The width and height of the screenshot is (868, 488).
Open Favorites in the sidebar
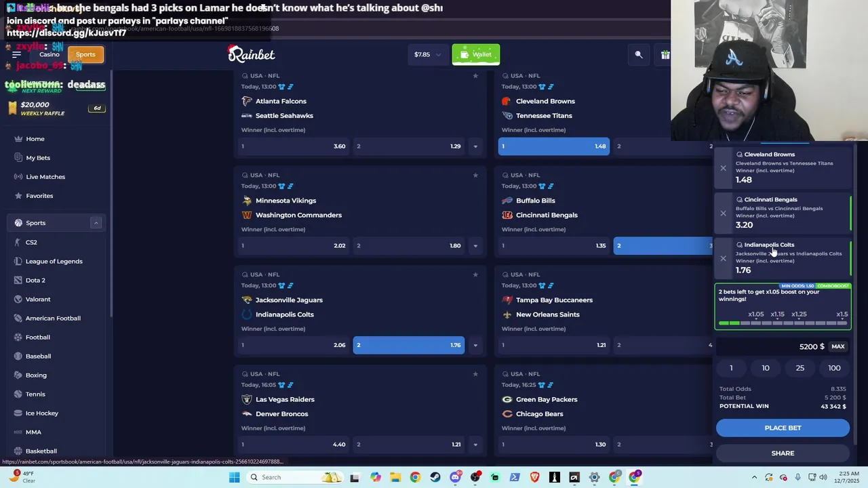tap(39, 196)
